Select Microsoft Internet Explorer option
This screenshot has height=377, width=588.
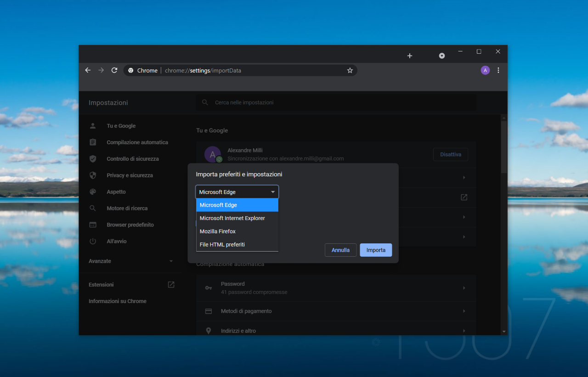(237, 218)
